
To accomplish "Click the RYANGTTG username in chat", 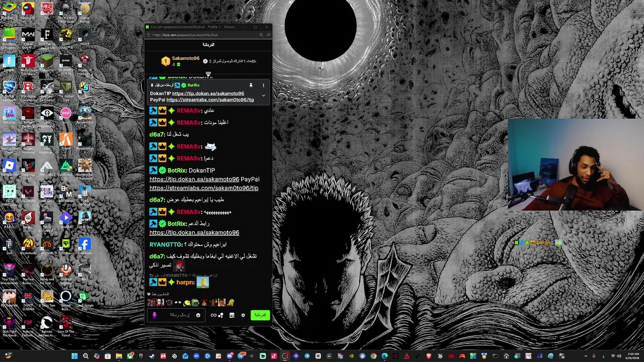I will [166, 244].
